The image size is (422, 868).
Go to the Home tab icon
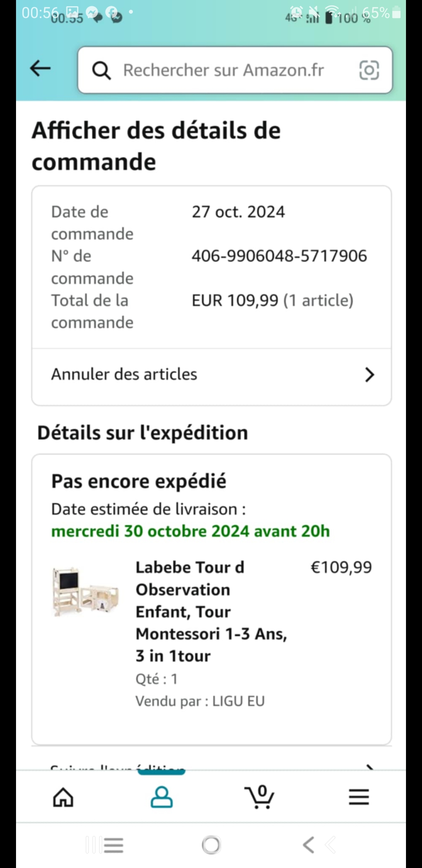63,797
